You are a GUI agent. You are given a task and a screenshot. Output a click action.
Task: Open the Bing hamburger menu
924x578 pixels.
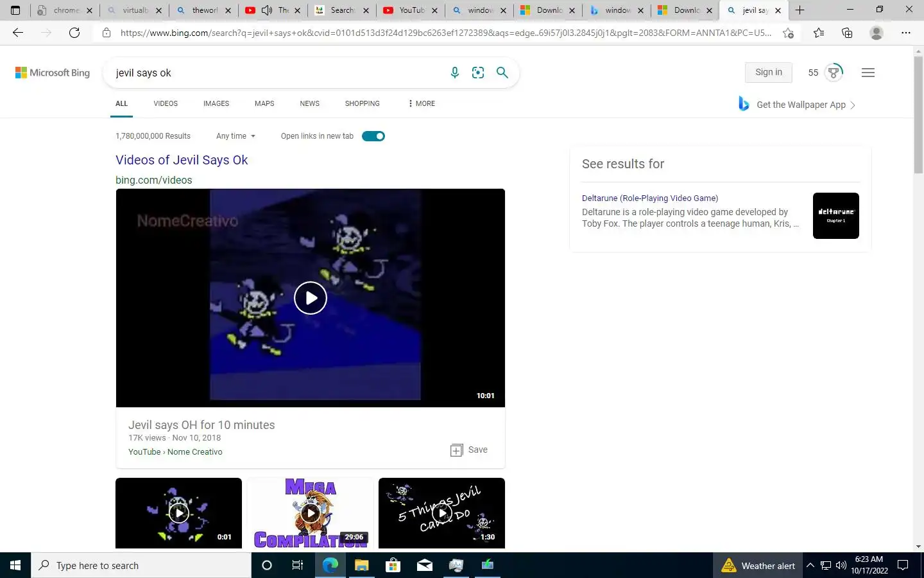pos(868,73)
